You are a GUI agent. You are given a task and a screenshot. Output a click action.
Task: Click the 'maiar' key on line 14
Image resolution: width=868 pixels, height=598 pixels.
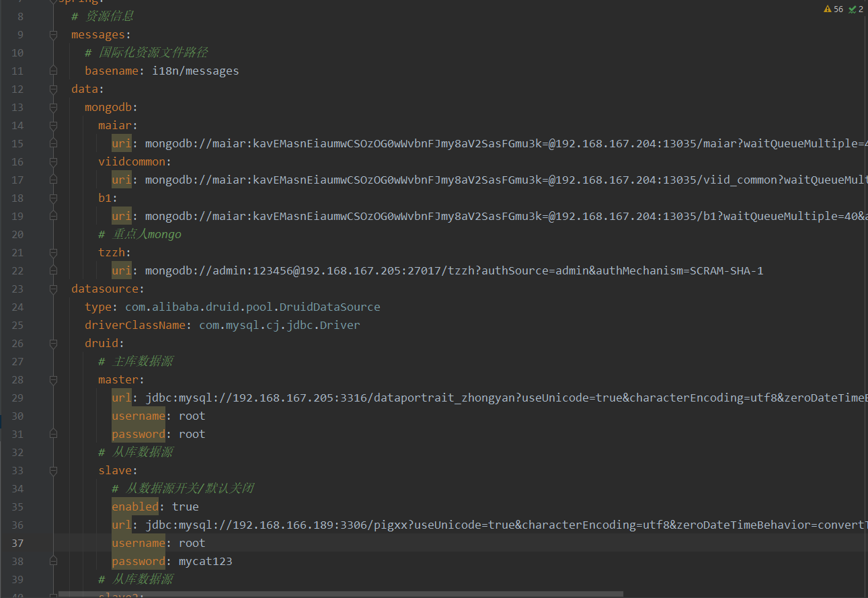[115, 126]
